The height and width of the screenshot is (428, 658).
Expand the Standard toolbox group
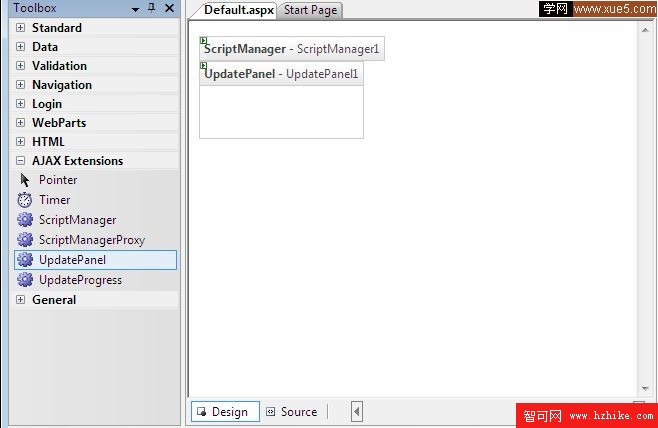pos(20,28)
